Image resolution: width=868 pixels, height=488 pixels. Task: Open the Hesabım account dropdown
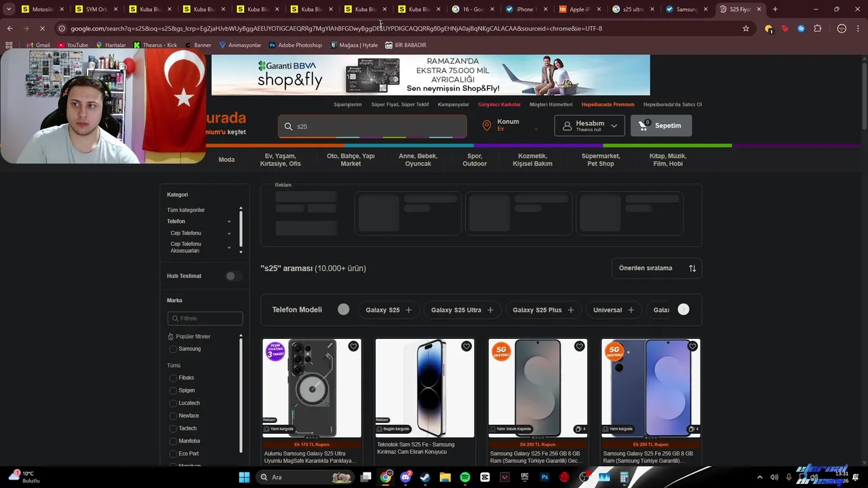coord(589,125)
